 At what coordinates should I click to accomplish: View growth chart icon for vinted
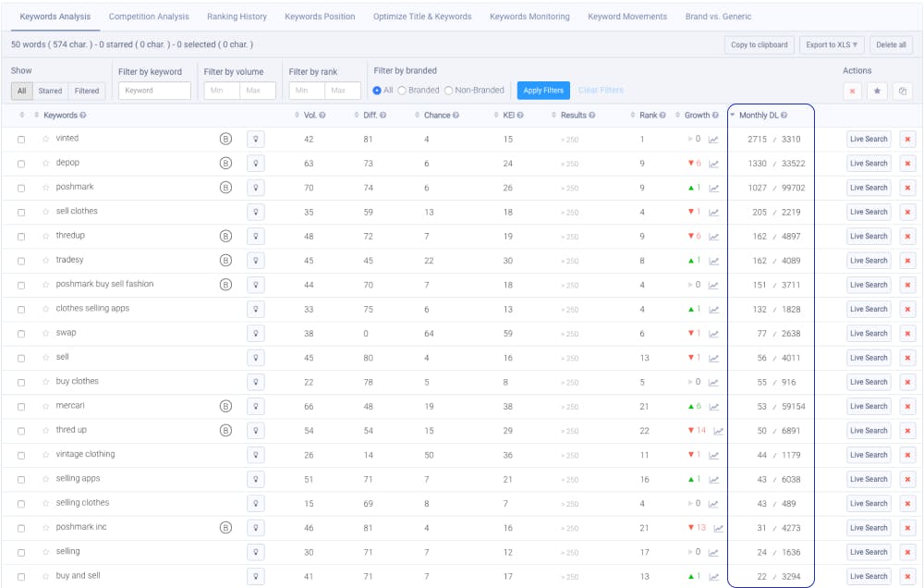click(x=713, y=140)
